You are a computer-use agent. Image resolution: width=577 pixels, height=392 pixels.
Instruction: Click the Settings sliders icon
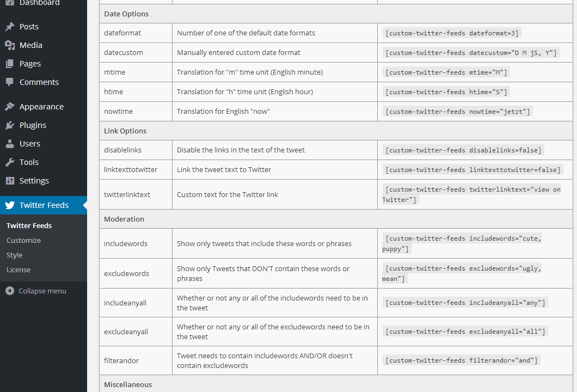click(x=10, y=181)
